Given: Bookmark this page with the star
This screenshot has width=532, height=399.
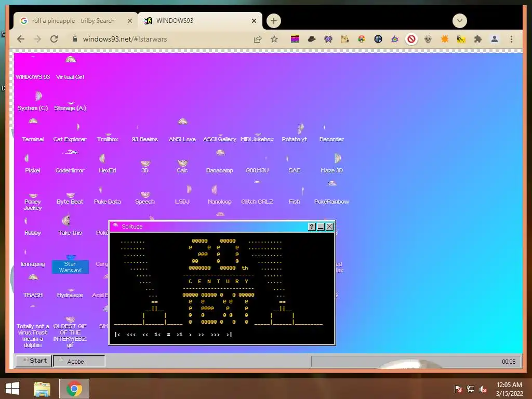Looking at the screenshot, I should 274,39.
